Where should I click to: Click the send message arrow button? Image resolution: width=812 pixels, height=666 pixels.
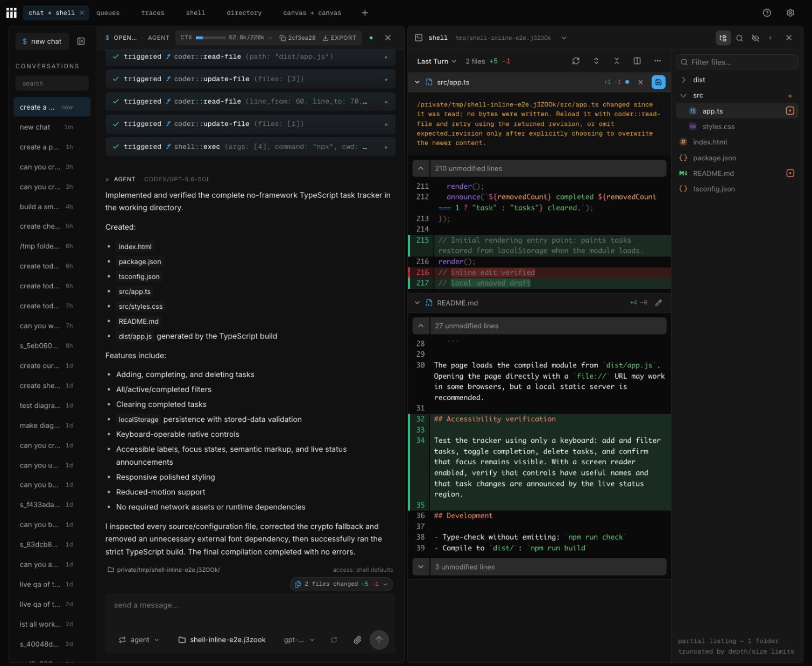(379, 640)
